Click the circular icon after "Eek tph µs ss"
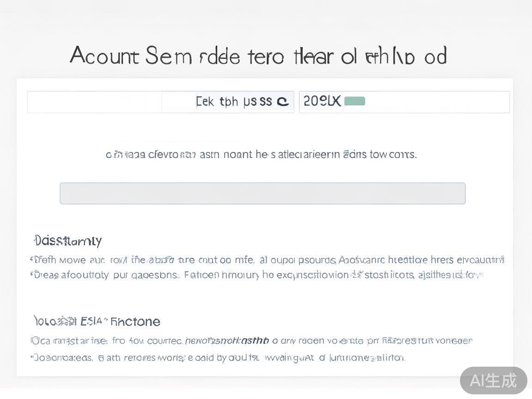This screenshot has width=532, height=399. [x=283, y=102]
